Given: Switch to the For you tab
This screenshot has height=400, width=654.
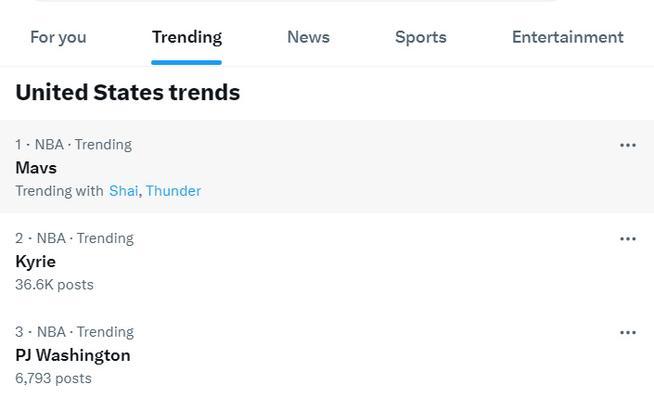Looking at the screenshot, I should pyautogui.click(x=58, y=37).
